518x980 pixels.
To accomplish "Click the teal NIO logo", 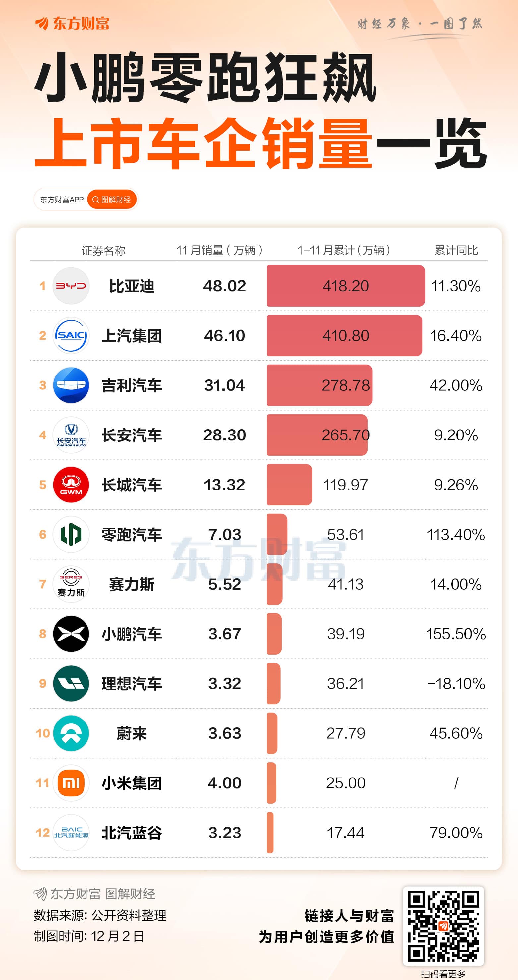I will click(x=71, y=733).
